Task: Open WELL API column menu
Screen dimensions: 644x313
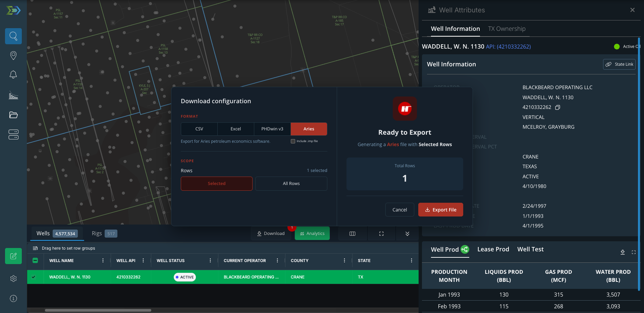Action: coord(143,260)
